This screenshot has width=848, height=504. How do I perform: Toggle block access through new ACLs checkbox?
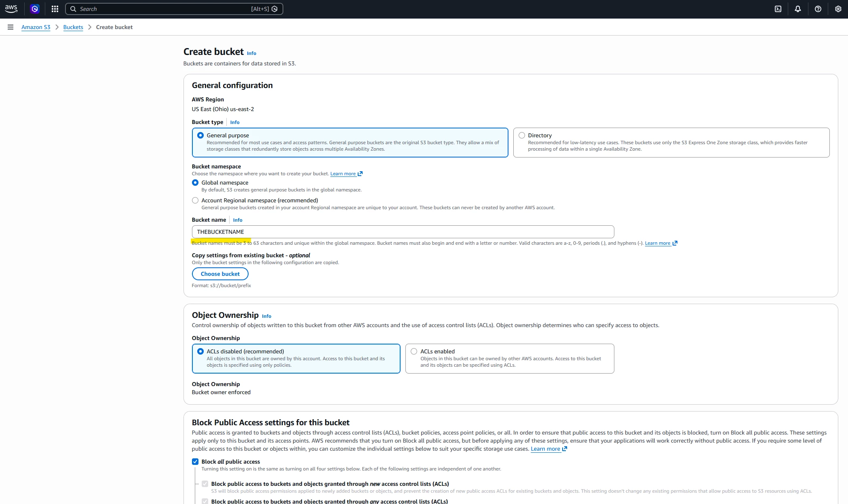(205, 484)
